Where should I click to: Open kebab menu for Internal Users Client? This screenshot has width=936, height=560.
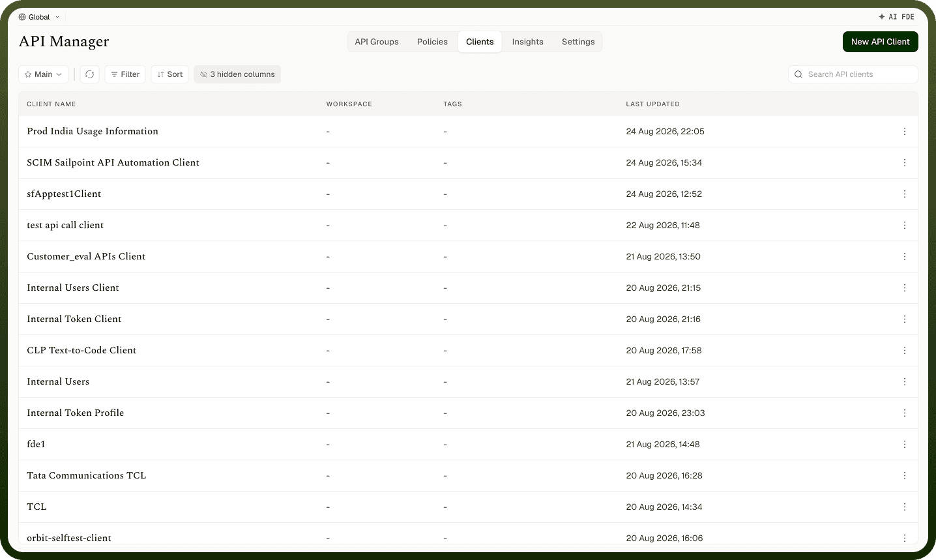coord(905,288)
